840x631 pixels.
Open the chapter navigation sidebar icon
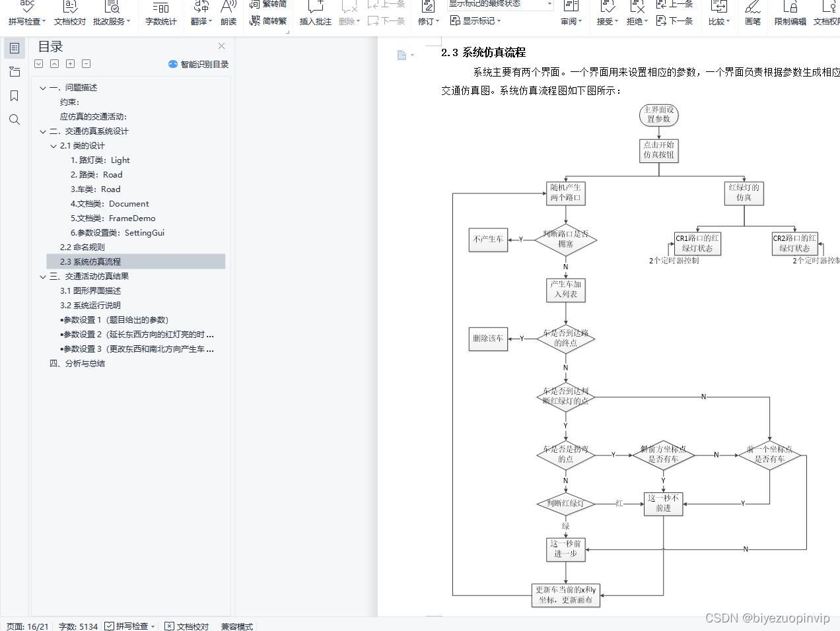click(x=15, y=72)
